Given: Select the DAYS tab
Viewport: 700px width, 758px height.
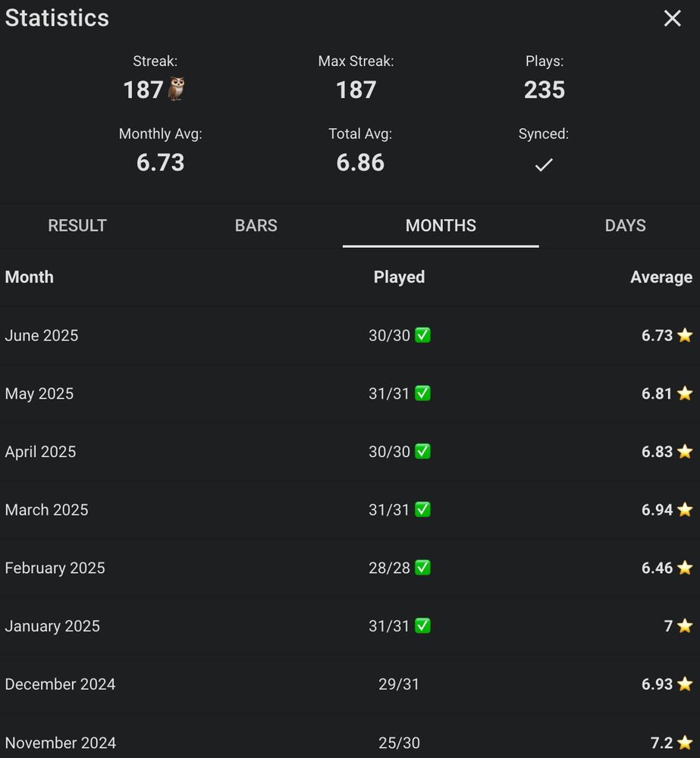Looking at the screenshot, I should tap(625, 226).
